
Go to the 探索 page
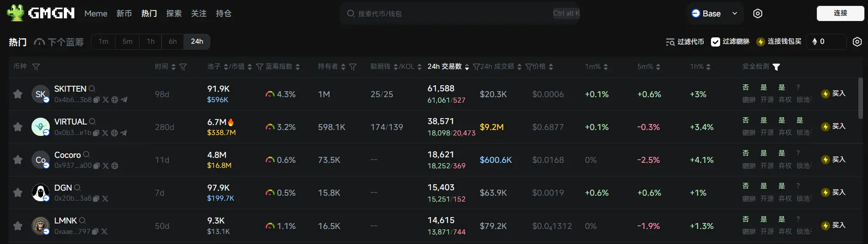tap(174, 14)
